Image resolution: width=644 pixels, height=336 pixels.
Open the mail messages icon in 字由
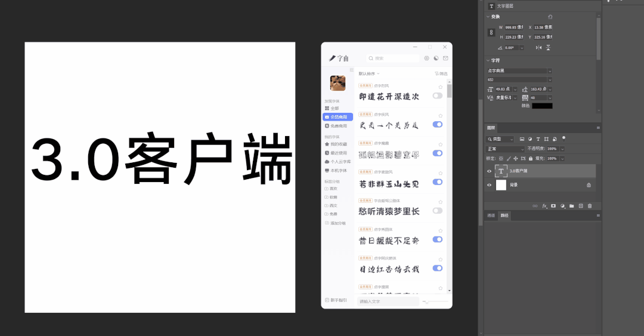tap(445, 58)
